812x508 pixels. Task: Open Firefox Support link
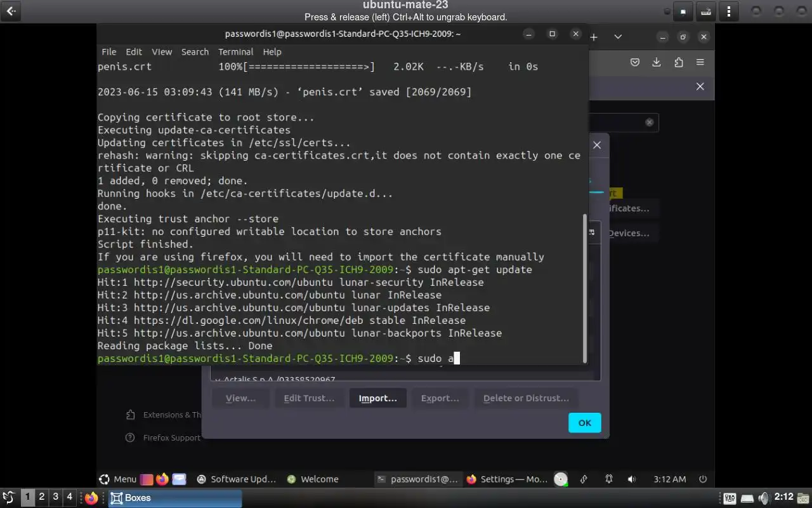pyautogui.click(x=164, y=438)
